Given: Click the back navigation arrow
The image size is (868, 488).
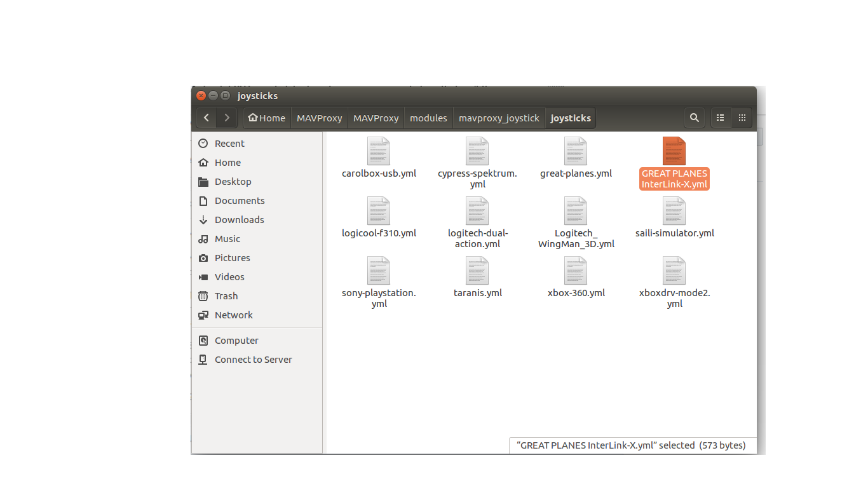Looking at the screenshot, I should [205, 118].
